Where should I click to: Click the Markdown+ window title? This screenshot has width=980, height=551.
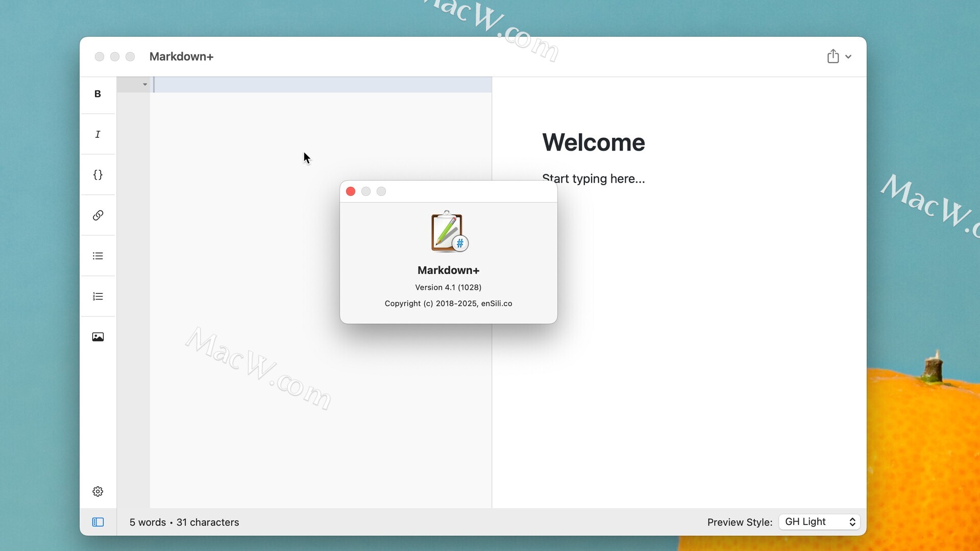coord(181,57)
